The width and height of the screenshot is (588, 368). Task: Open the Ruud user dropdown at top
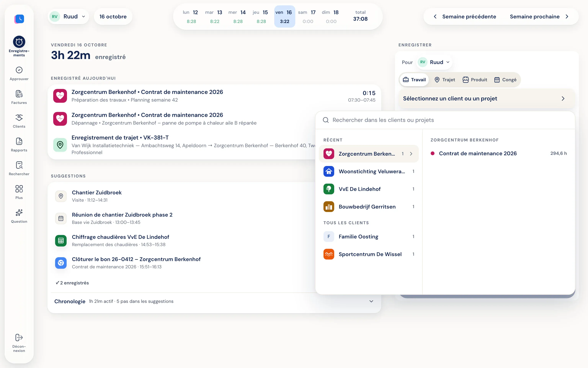68,16
